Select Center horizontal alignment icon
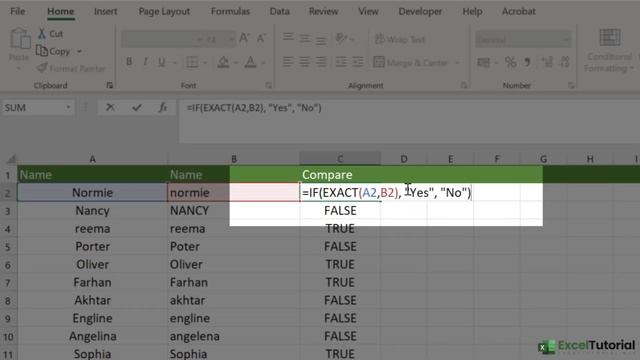Viewport: 640px width, 360px height. pos(304,62)
